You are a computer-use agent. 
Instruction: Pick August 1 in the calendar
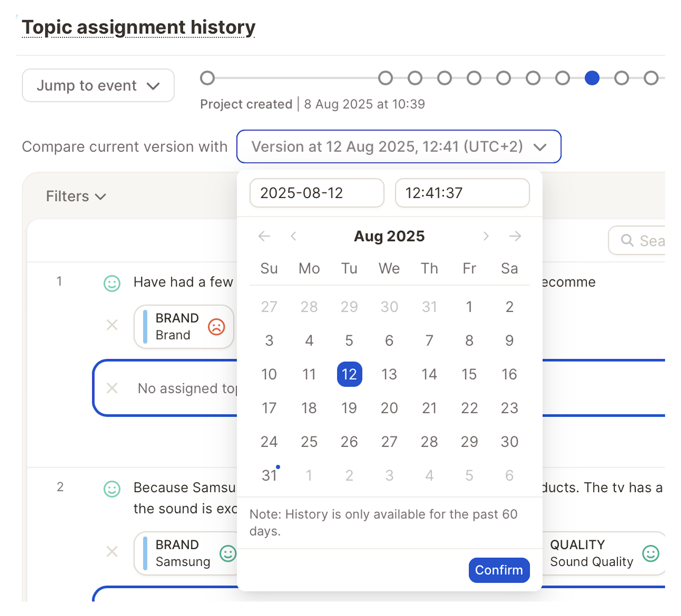[x=469, y=307]
